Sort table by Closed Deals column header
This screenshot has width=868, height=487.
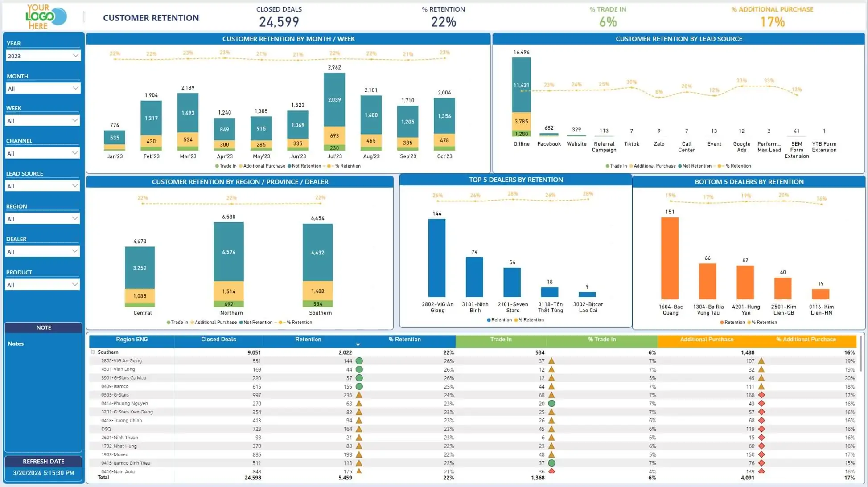coord(218,340)
